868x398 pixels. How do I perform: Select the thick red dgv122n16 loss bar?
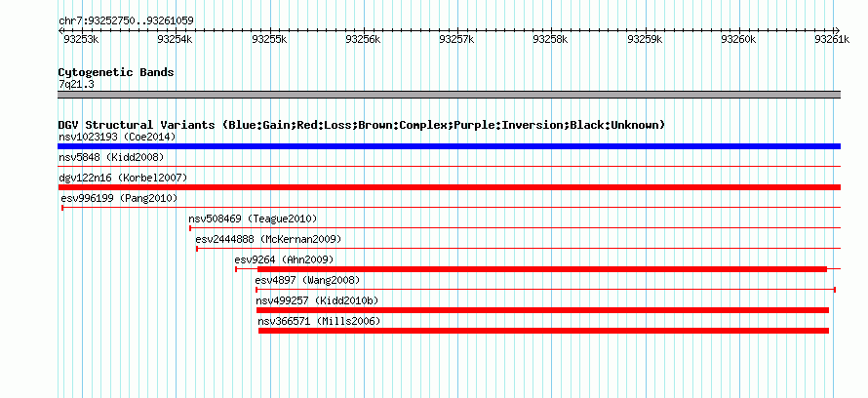pyautogui.click(x=449, y=187)
